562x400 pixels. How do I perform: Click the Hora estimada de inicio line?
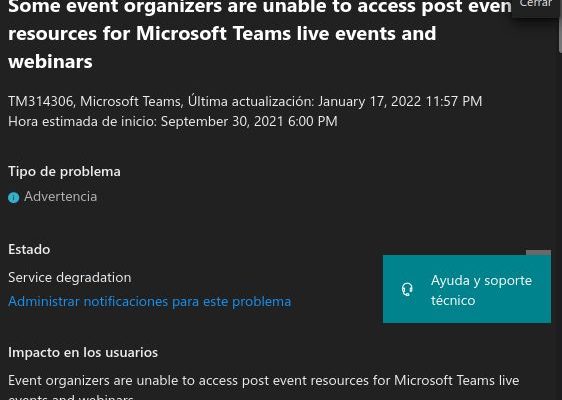coord(173,122)
